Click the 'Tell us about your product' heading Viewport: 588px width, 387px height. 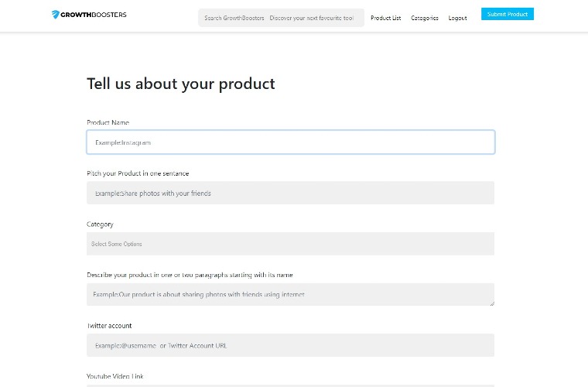click(180, 84)
